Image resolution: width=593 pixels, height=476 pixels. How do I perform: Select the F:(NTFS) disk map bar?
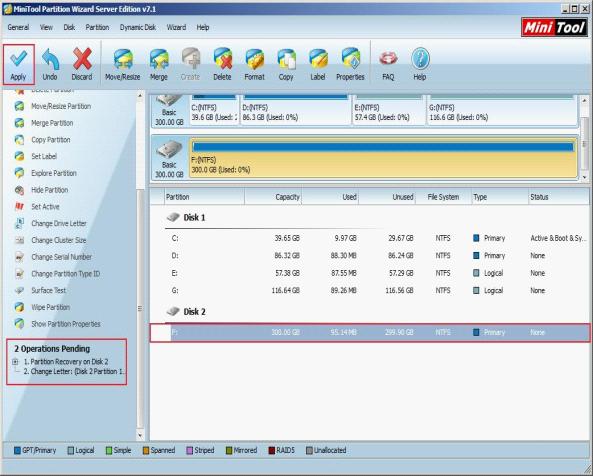(x=383, y=158)
